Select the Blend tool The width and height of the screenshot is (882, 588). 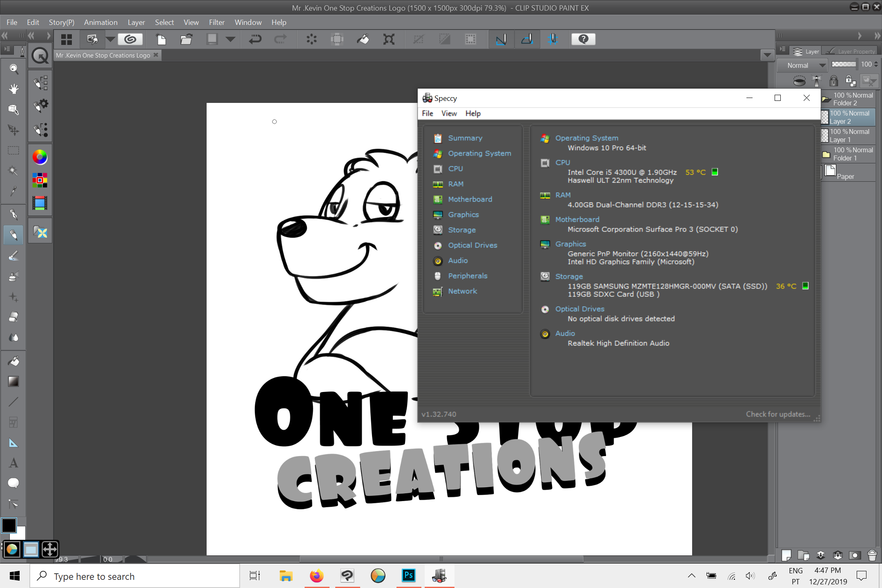(x=13, y=337)
